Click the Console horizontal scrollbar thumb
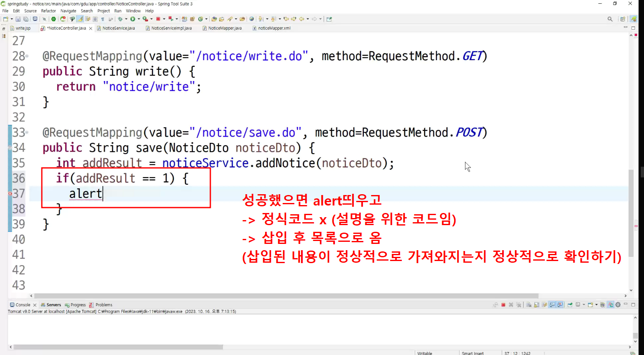 (118, 347)
